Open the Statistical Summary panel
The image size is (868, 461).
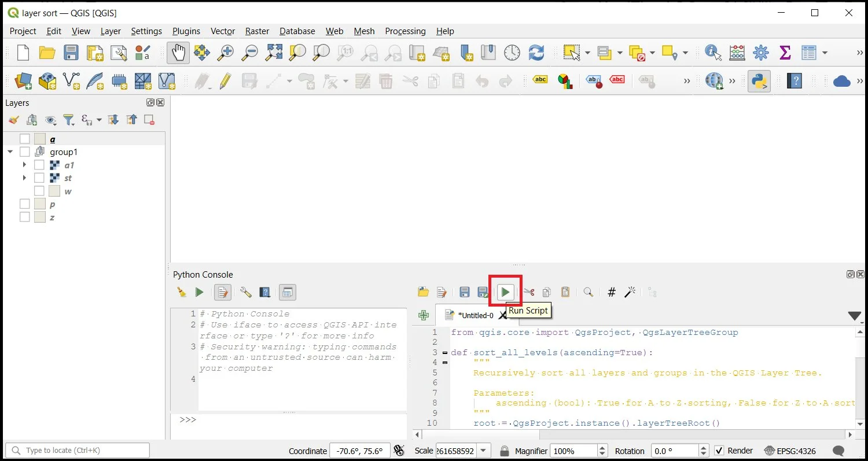click(784, 53)
